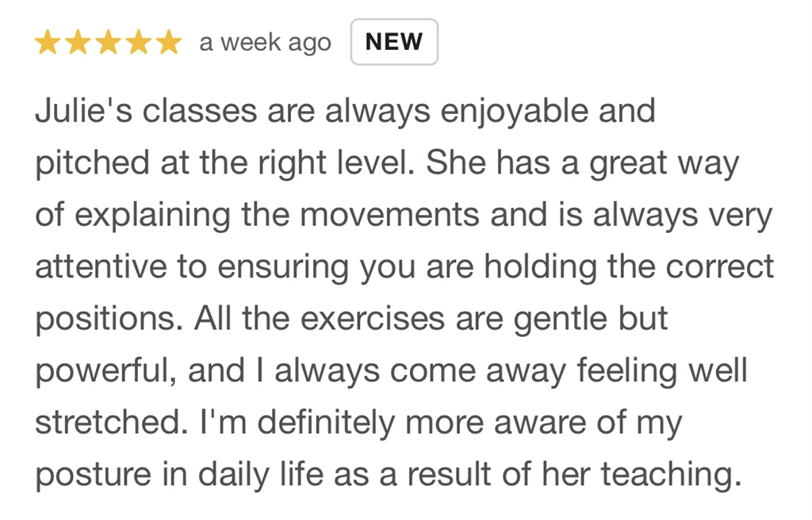
Task: Click the phrase "pitched at the right level"
Action: (x=225, y=163)
